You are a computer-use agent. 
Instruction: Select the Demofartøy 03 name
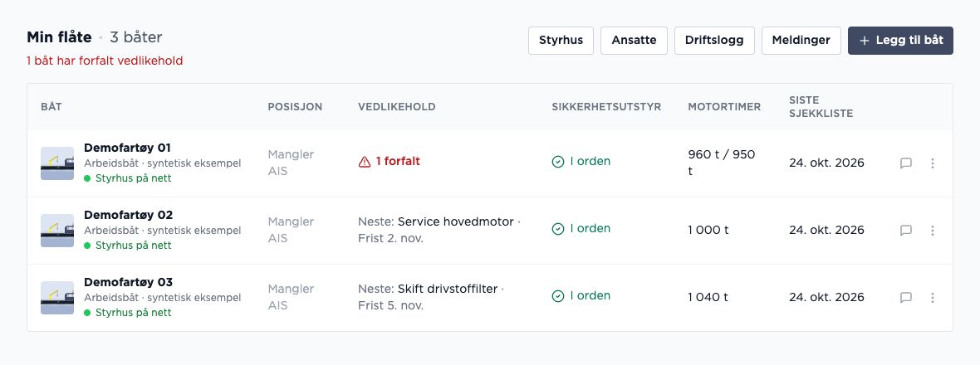tap(128, 282)
